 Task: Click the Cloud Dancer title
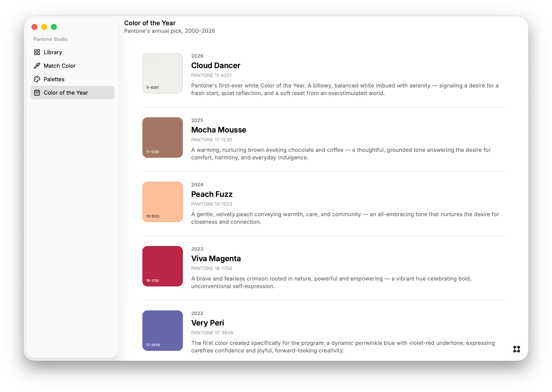216,65
